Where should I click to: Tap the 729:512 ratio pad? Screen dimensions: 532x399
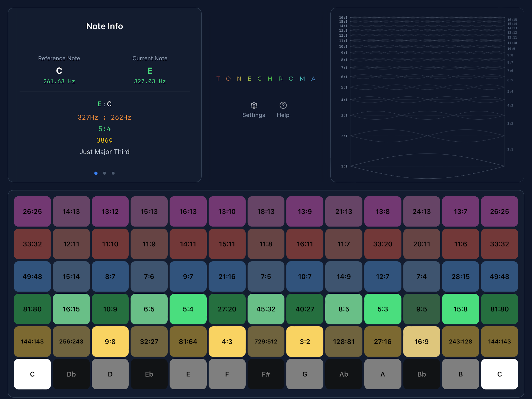266,341
